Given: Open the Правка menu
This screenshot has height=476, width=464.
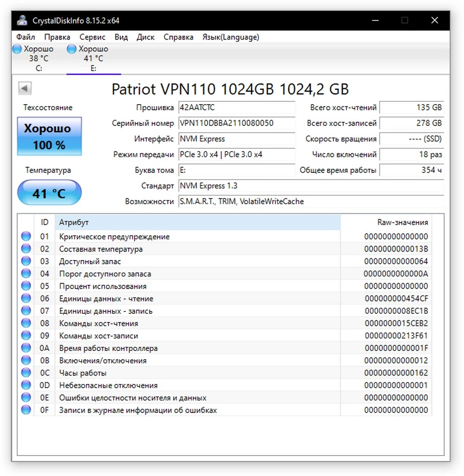Looking at the screenshot, I should 57,37.
